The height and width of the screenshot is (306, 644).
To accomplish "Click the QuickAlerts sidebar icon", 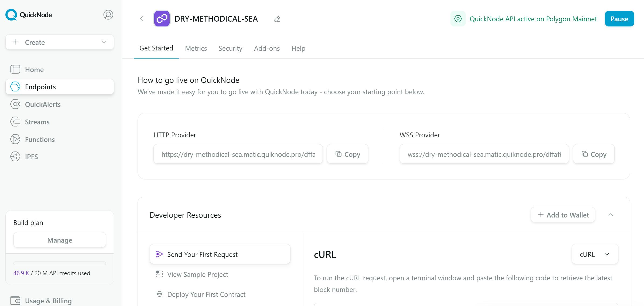I will tap(15, 104).
